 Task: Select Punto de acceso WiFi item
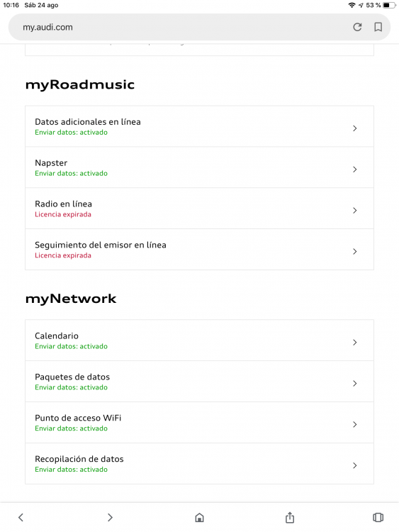(199, 423)
